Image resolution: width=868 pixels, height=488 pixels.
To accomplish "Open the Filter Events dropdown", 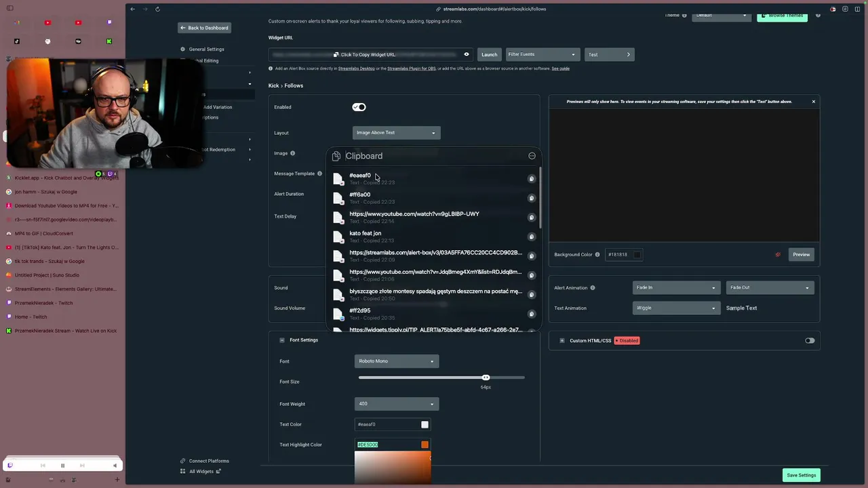I will 542,54.
